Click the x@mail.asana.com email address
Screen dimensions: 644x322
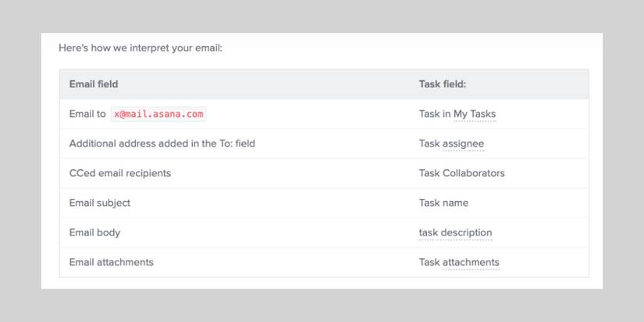[158, 114]
